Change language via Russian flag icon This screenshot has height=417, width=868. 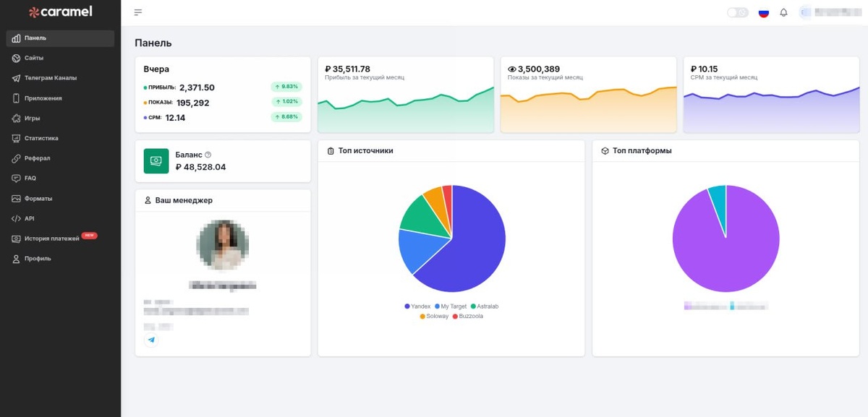click(763, 12)
